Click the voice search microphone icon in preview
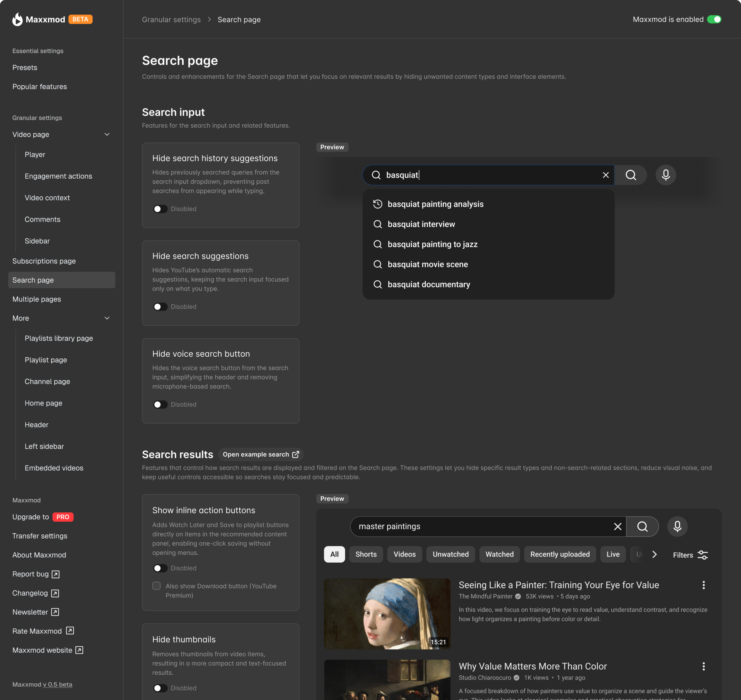 (666, 175)
